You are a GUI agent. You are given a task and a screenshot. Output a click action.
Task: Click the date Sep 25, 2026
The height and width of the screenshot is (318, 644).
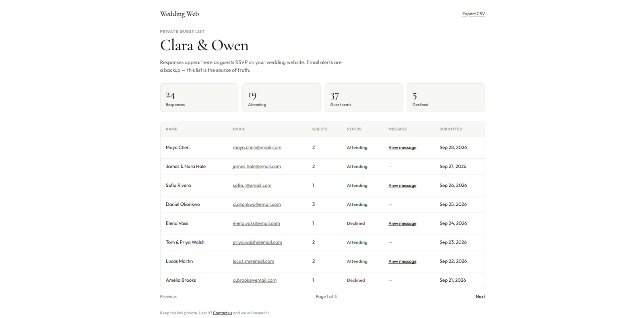pyautogui.click(x=453, y=204)
